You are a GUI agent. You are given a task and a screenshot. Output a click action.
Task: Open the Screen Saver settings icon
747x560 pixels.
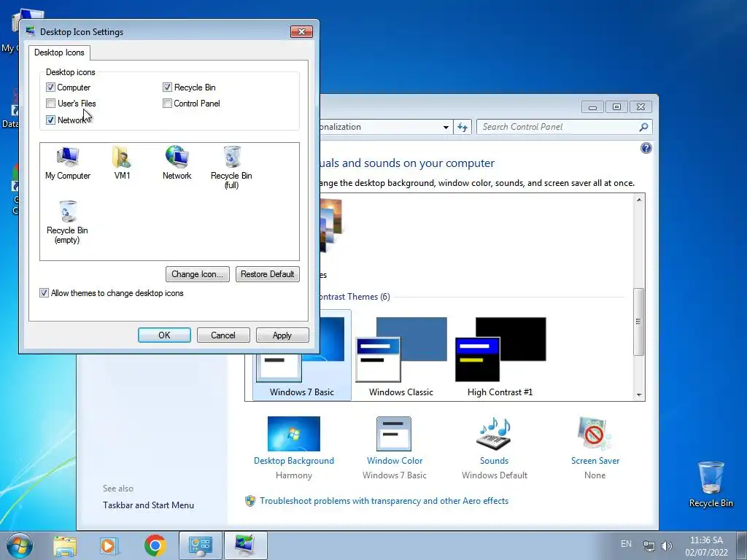click(594, 434)
